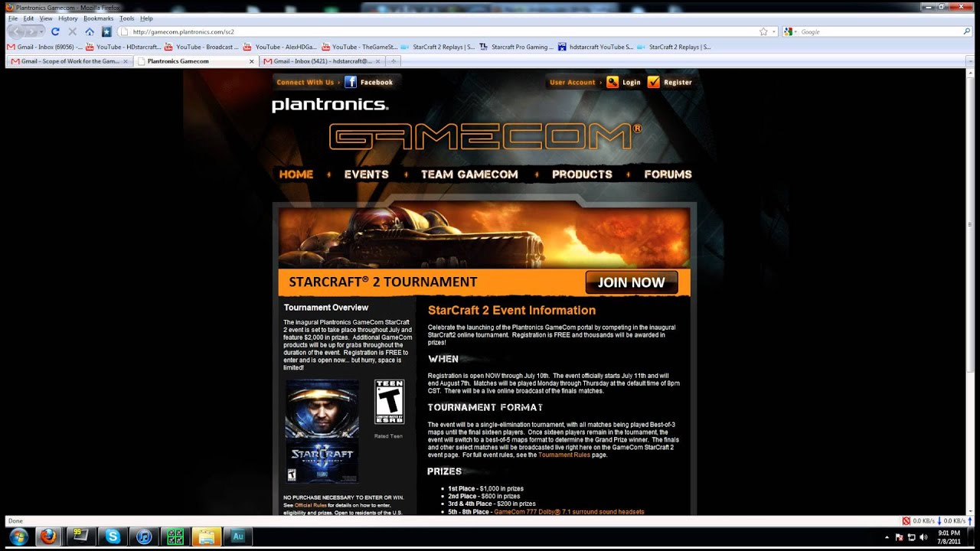
Task: Open Gmail Inbox (69056) bookmark
Action: coord(46,47)
